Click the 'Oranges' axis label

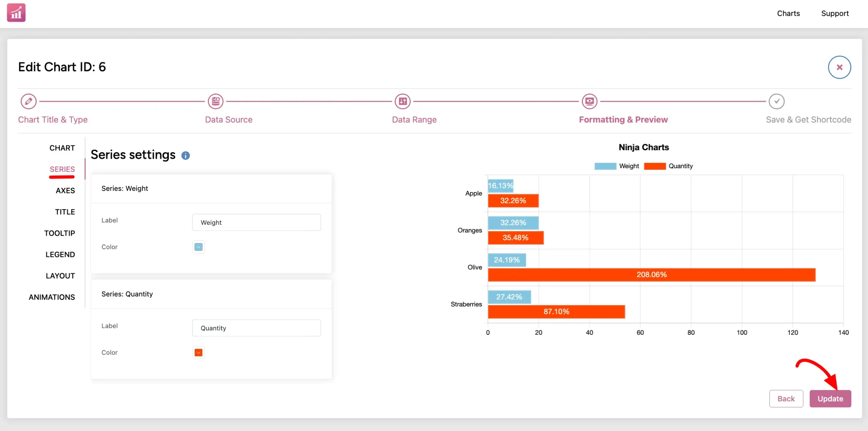tap(470, 231)
